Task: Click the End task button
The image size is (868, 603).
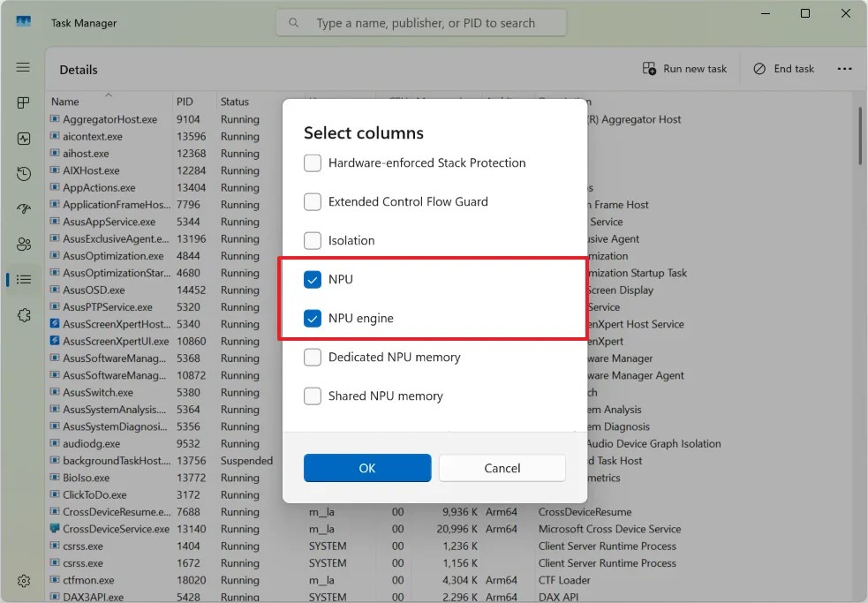Action: point(782,68)
